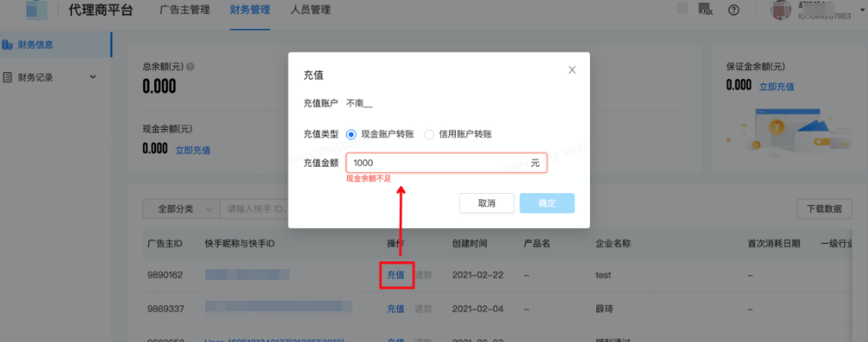Select 财务信息 in sidebar
Screen dimensions: 868x342
pos(55,45)
